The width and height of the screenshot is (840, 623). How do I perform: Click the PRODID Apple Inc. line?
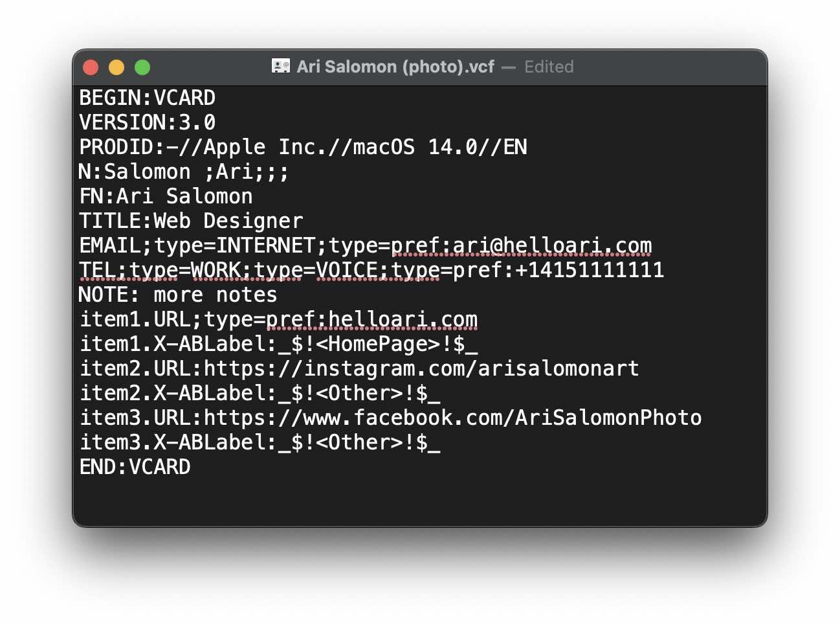303,147
